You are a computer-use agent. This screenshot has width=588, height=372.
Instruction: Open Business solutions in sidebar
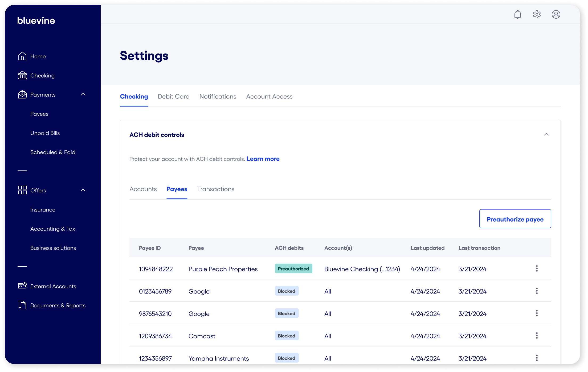click(53, 248)
